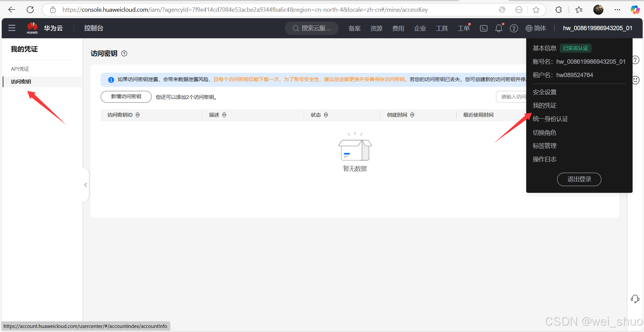
Task: Open the hw_008619986943205_01 account dropdown
Action: point(597,28)
